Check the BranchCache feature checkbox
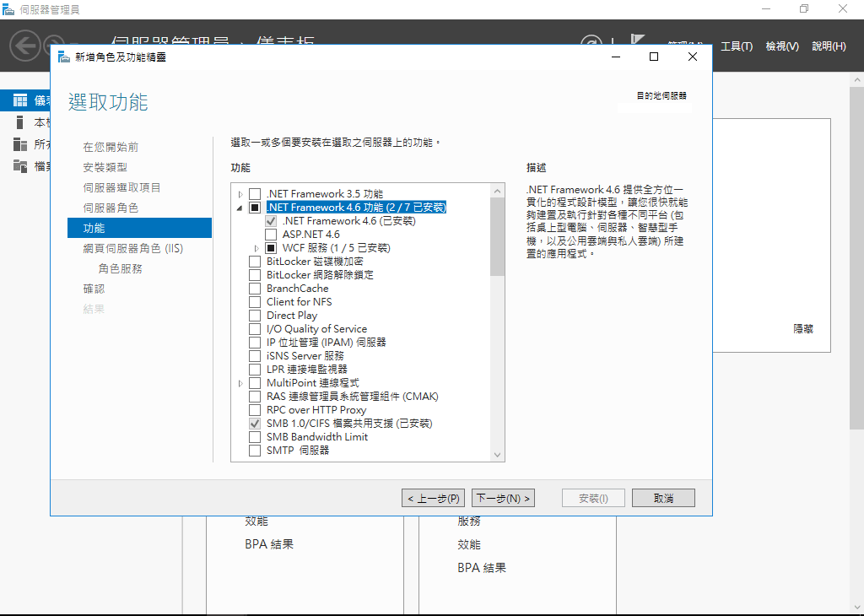864x616 pixels. pyautogui.click(x=255, y=289)
